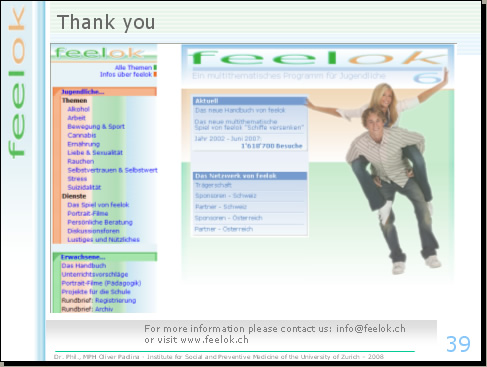The height and width of the screenshot is (367, 487).
Task: Select the Alkohol topic
Action: coord(78,109)
